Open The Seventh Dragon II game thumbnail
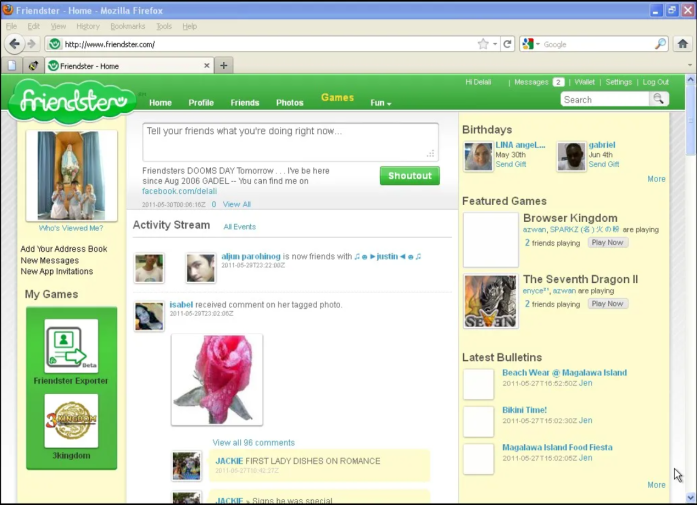The width and height of the screenshot is (697, 505). tap(490, 301)
